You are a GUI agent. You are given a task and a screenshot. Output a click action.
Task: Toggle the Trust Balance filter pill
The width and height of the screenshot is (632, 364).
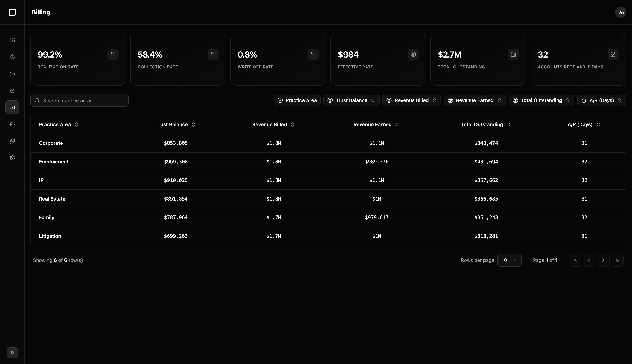pyautogui.click(x=351, y=100)
